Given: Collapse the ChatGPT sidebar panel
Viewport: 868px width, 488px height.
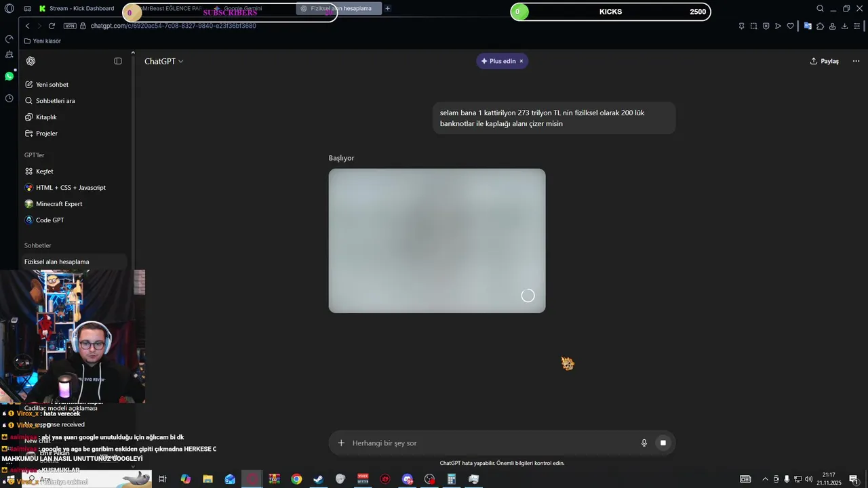Looking at the screenshot, I should (118, 61).
